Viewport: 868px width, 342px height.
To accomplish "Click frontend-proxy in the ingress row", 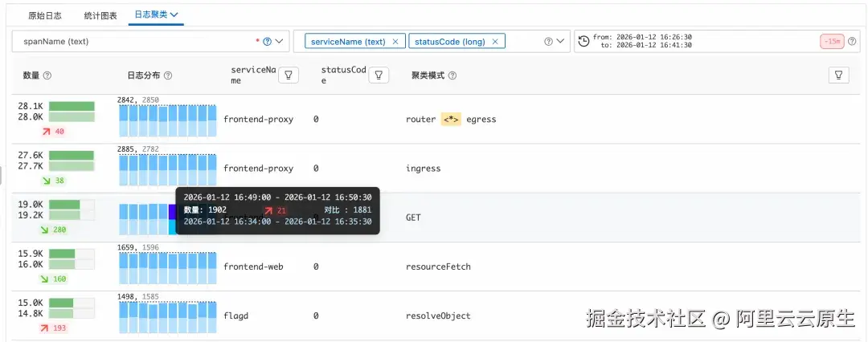I will (x=259, y=169).
